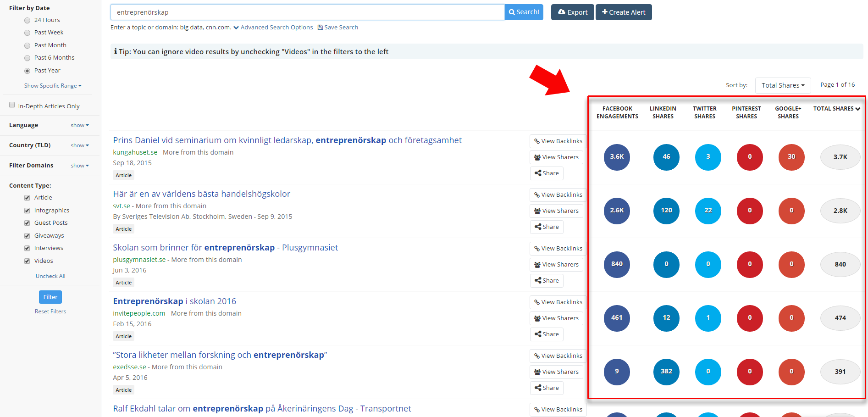Uncheck the Videos content type
The image size is (868, 417).
pos(27,261)
